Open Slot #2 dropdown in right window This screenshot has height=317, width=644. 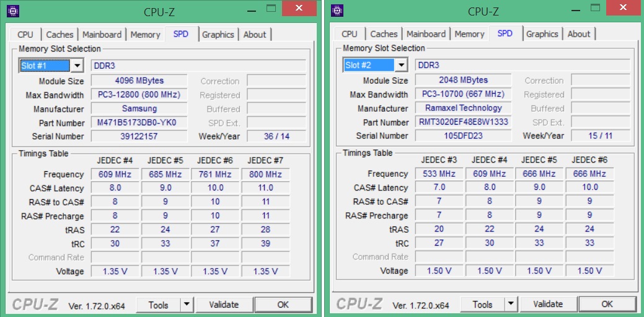point(401,65)
